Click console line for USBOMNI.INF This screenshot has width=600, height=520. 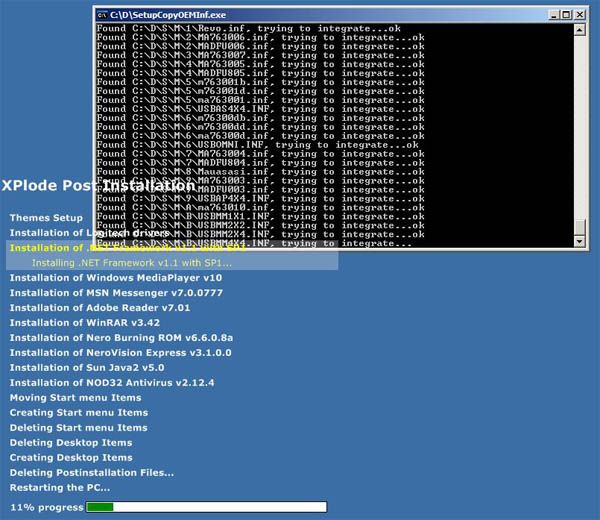click(x=258, y=145)
